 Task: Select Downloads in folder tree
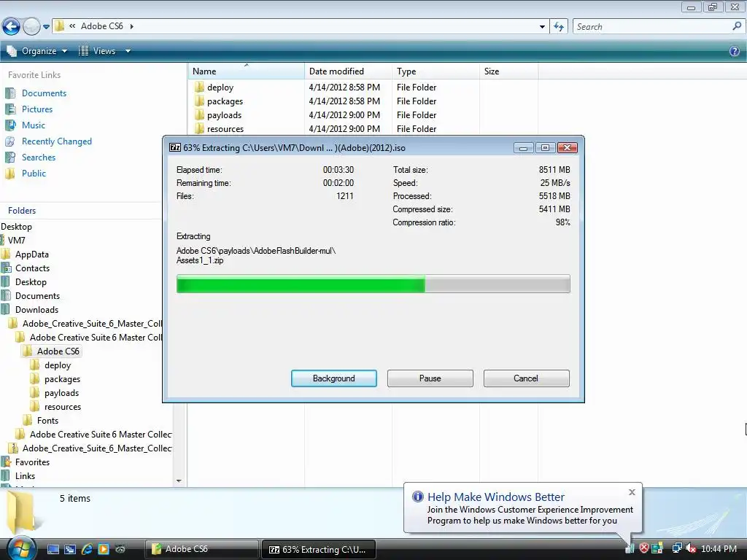[x=36, y=309]
